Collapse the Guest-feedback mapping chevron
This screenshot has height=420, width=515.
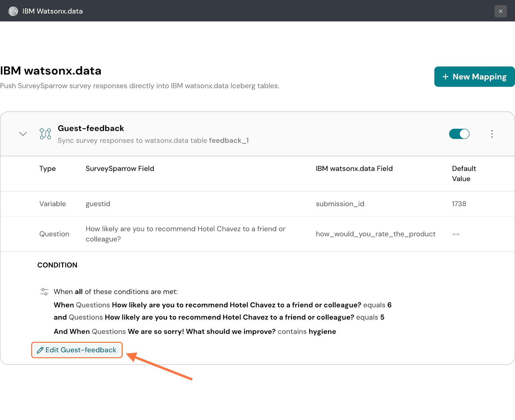click(23, 134)
